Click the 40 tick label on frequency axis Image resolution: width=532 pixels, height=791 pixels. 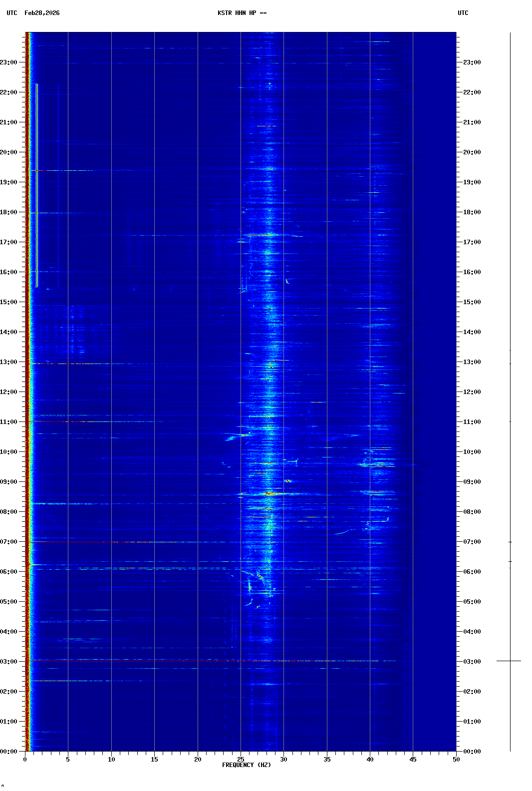(370, 760)
